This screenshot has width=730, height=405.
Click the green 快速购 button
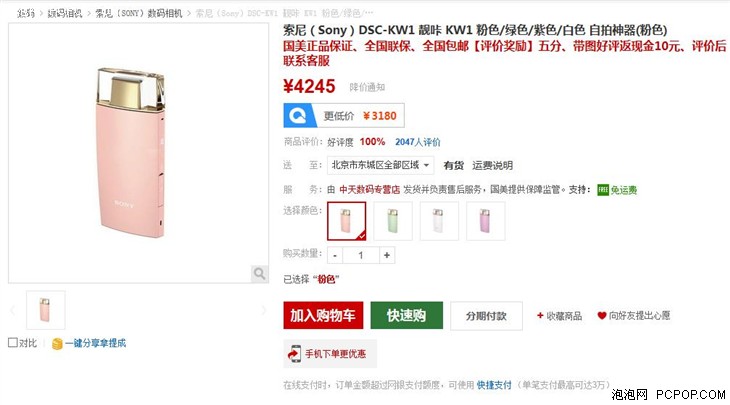click(406, 316)
